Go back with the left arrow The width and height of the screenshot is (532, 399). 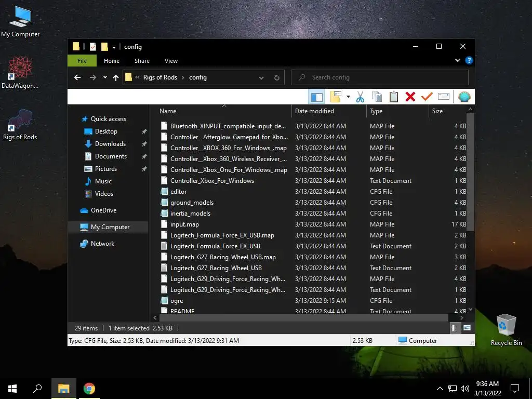[x=77, y=77]
